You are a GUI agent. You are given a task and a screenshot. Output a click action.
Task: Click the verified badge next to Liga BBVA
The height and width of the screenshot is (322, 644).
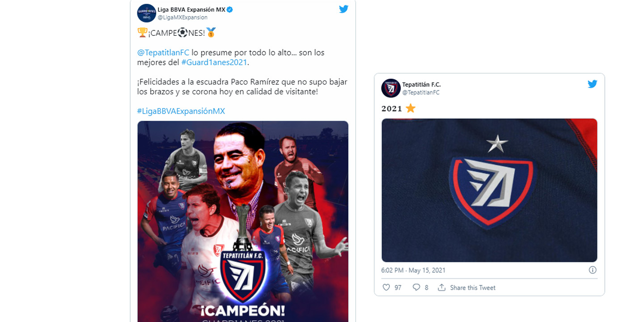pos(230,9)
